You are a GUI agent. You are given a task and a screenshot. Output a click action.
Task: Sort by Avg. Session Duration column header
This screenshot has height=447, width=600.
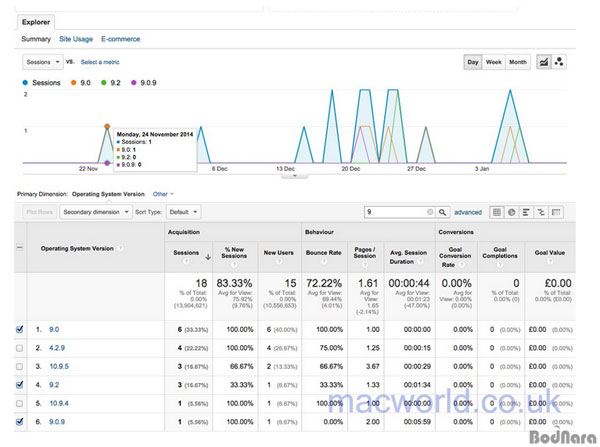(408, 257)
